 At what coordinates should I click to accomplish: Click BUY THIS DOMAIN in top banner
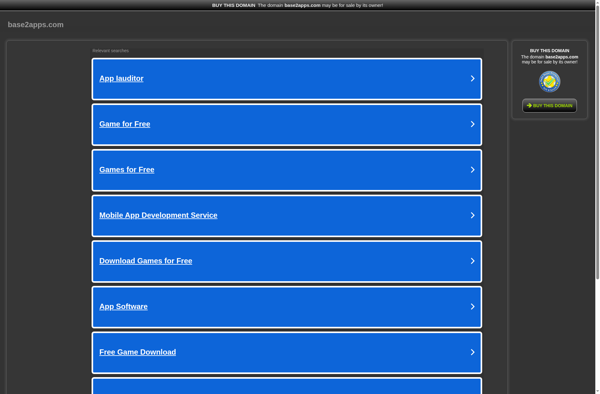(x=234, y=5)
